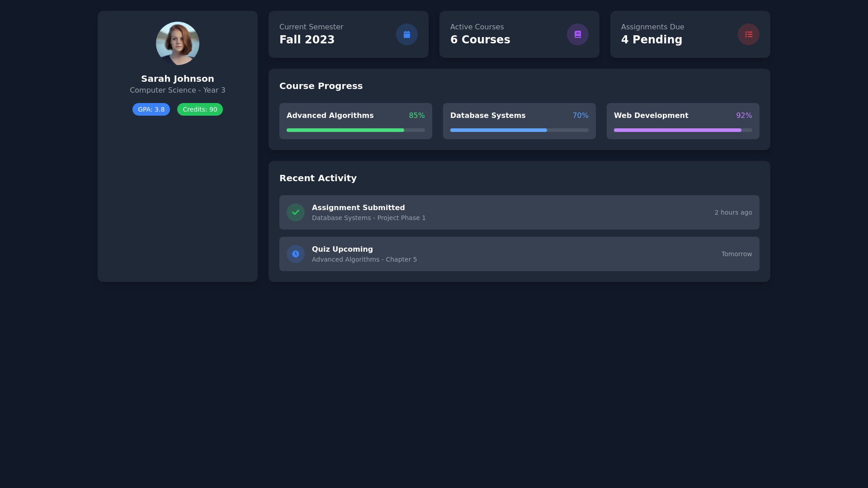Expand the Course Progress section

click(321, 85)
